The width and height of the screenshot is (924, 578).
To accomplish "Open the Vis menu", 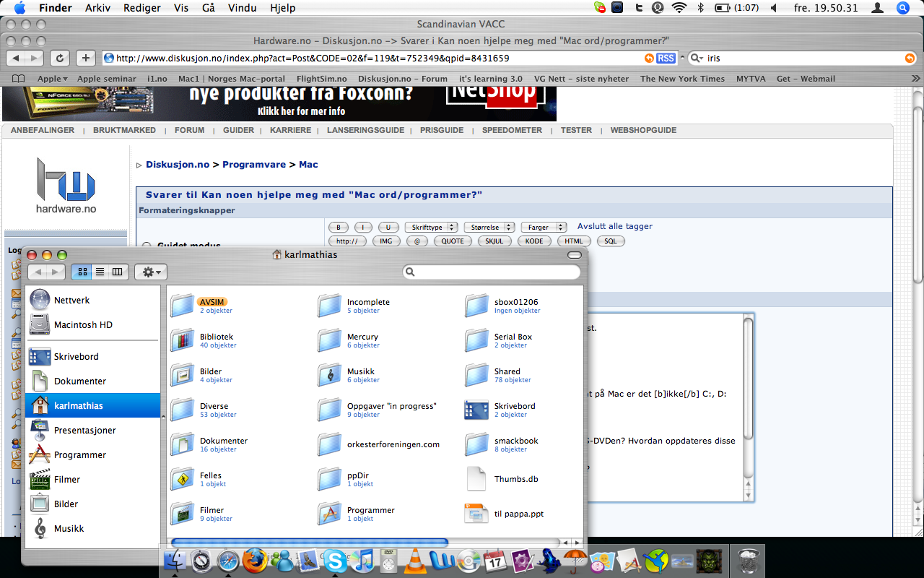I will pyautogui.click(x=181, y=8).
